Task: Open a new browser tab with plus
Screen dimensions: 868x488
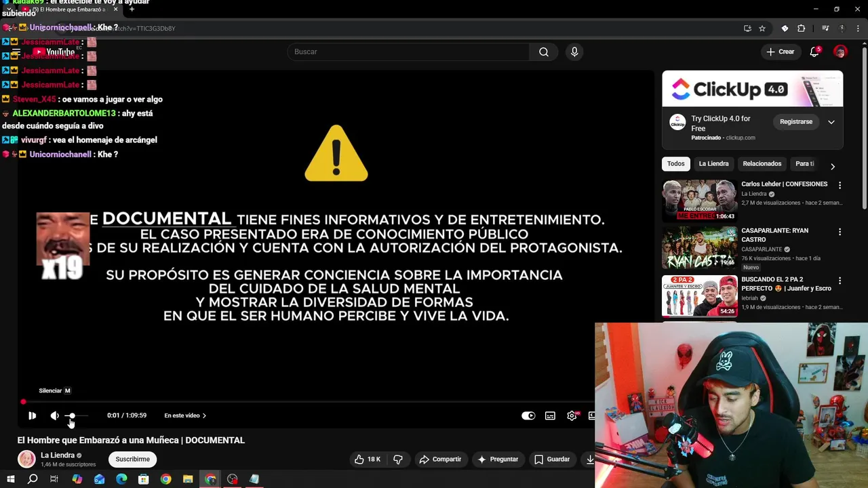Action: [132, 9]
